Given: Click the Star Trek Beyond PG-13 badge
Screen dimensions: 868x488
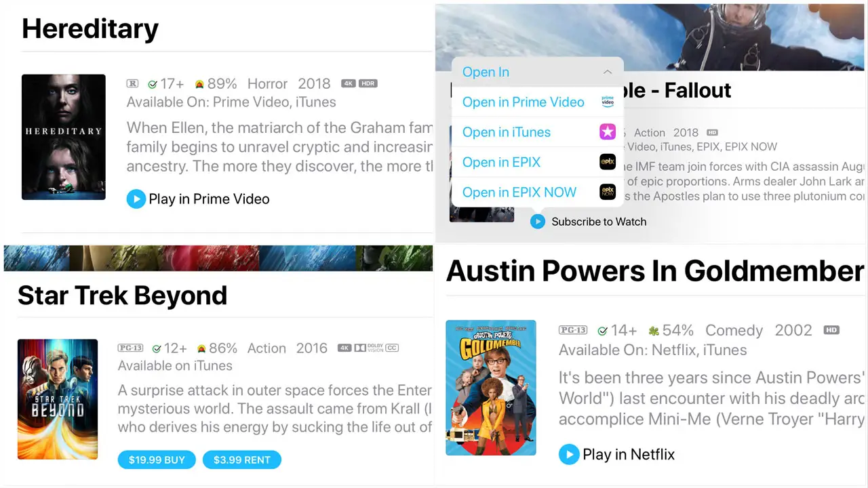Looking at the screenshot, I should pos(130,348).
